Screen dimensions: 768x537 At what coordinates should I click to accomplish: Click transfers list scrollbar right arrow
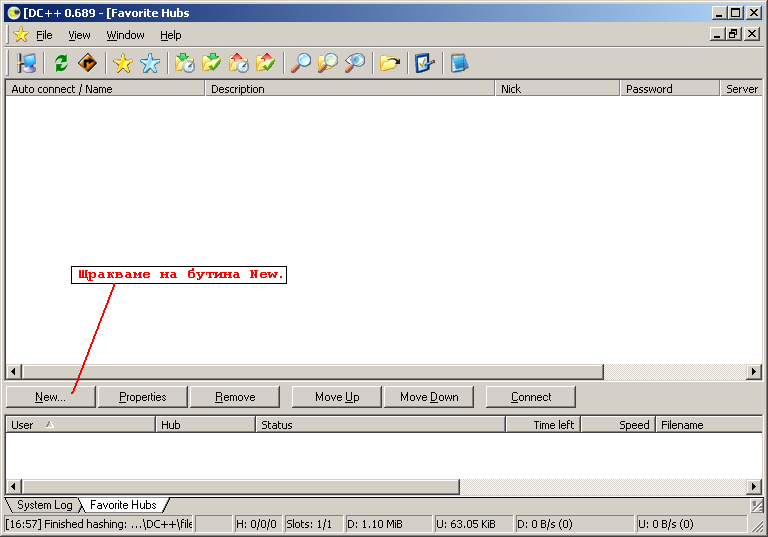coord(754,487)
